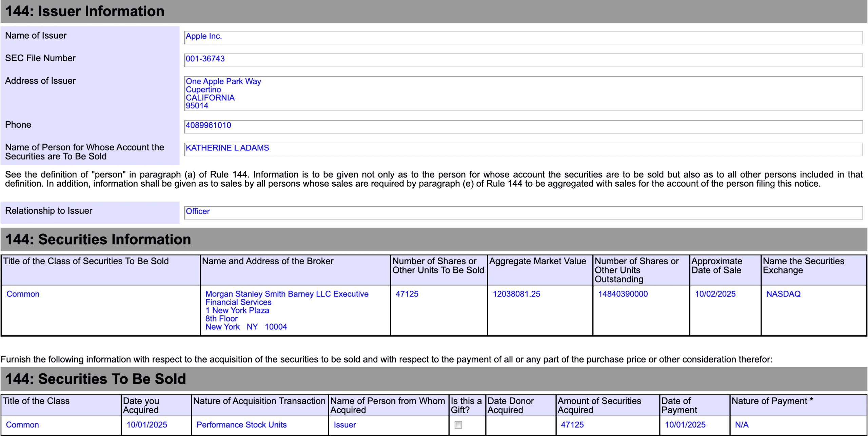Click the approximate sale date 10/02/2025
Screen dimensions: 868x436
point(715,294)
